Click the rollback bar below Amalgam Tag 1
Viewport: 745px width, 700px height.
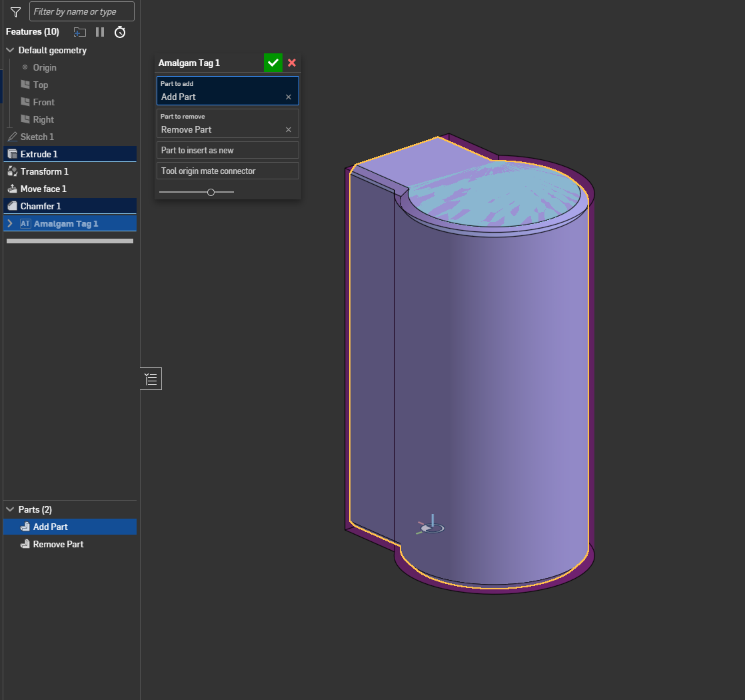(70, 241)
